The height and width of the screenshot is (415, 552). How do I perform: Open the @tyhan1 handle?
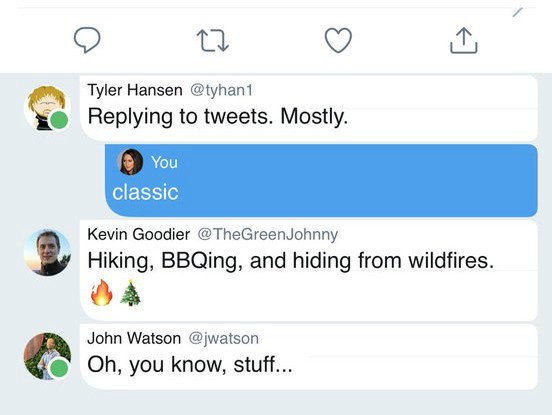tap(221, 90)
